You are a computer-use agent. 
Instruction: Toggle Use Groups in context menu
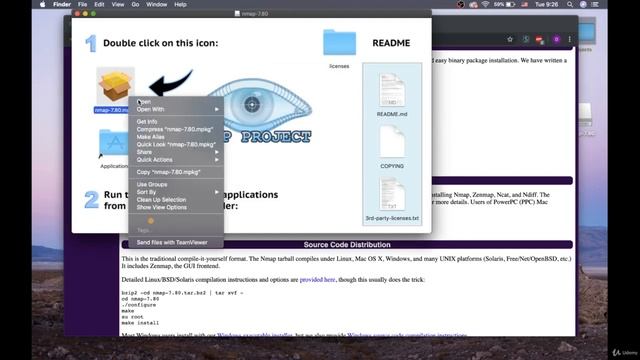click(176, 184)
